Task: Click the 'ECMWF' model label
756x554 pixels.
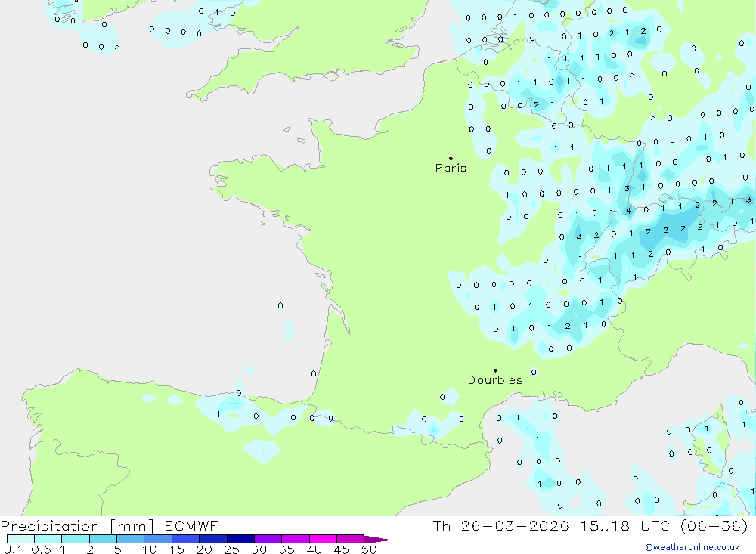Action: coord(191,526)
